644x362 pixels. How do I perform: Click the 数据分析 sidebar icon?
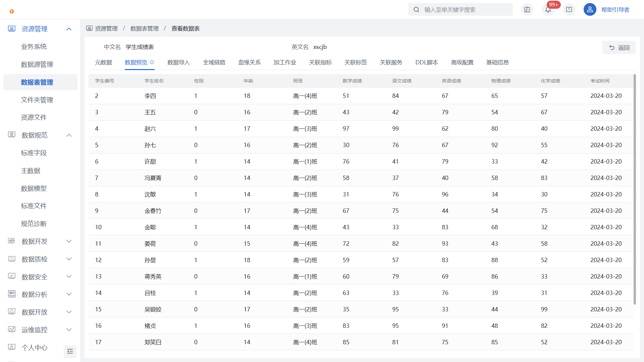coord(12,294)
